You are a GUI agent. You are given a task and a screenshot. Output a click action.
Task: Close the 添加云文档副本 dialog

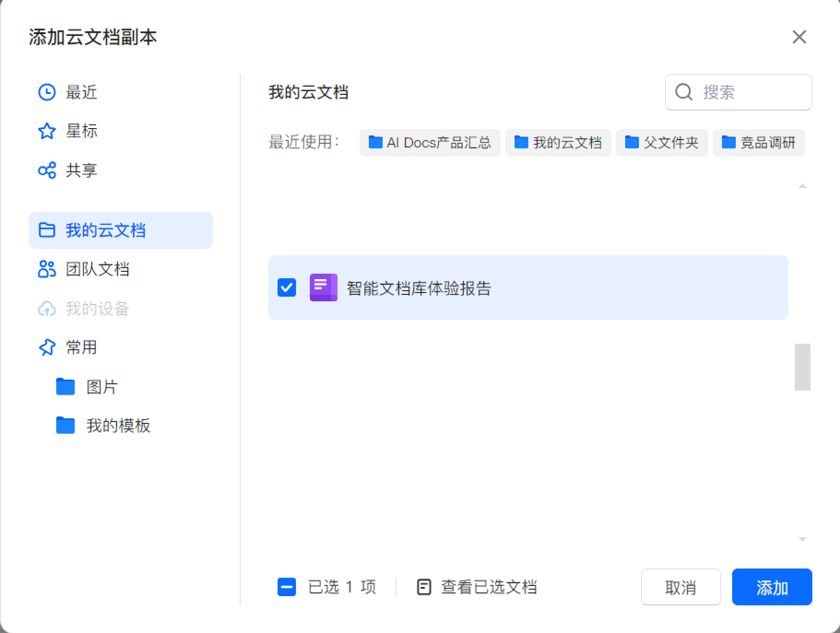pos(799,37)
